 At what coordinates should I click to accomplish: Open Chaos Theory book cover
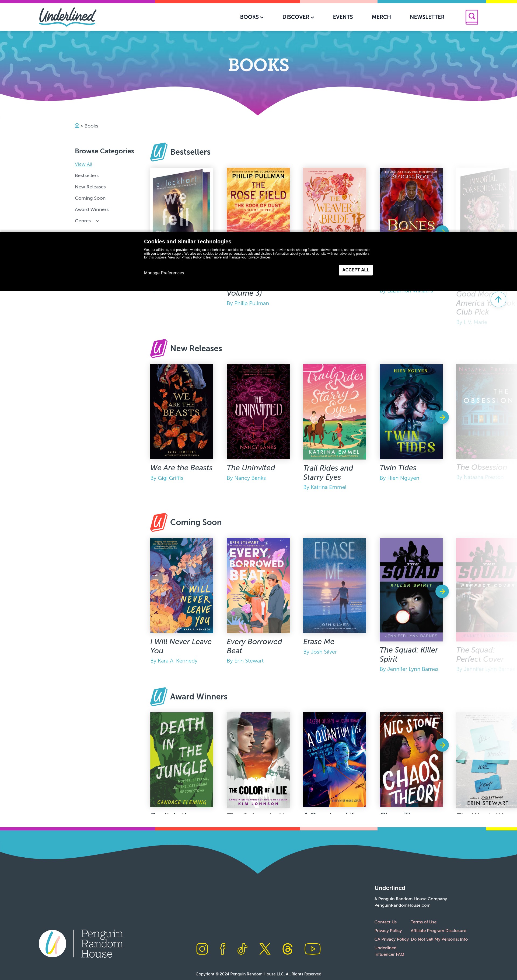click(411, 760)
